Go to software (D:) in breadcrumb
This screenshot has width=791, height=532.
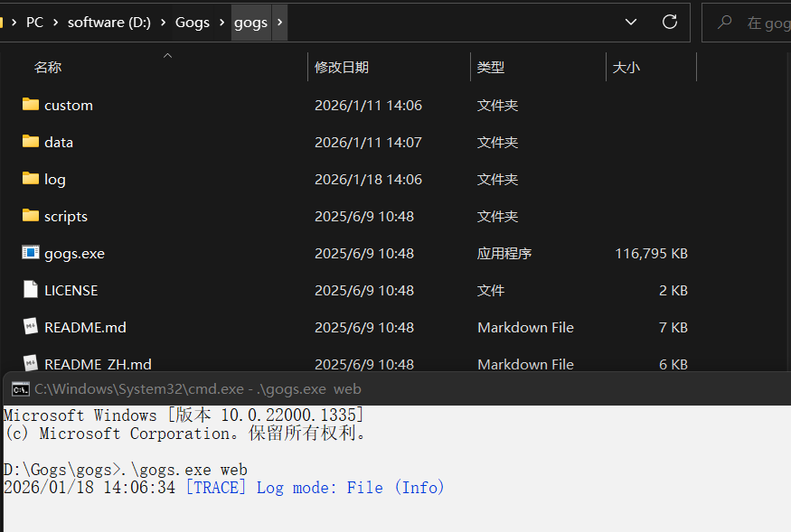click(109, 23)
